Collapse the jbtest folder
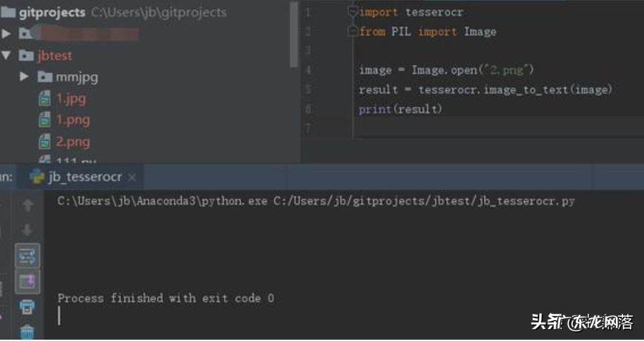Viewport: 644px width, 341px height. (x=7, y=56)
